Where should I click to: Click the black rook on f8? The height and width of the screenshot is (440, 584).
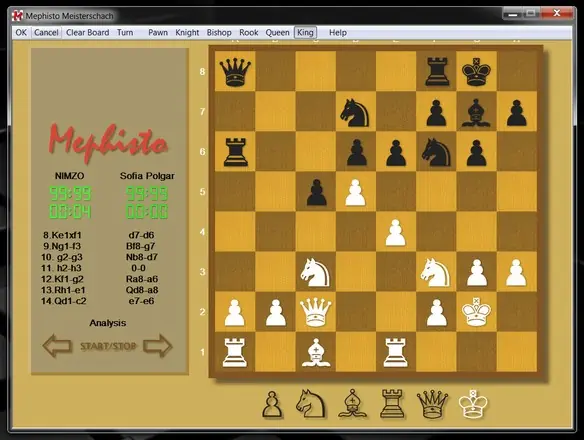[x=437, y=72]
